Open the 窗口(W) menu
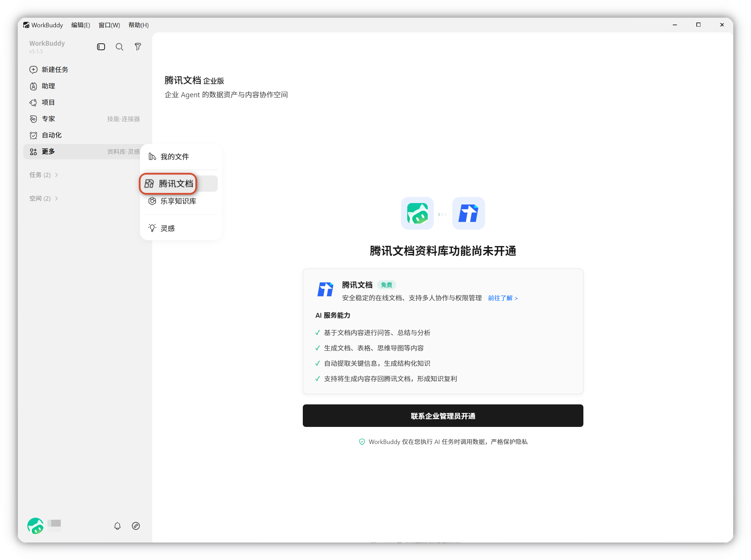This screenshot has height=560, width=751. point(109,25)
